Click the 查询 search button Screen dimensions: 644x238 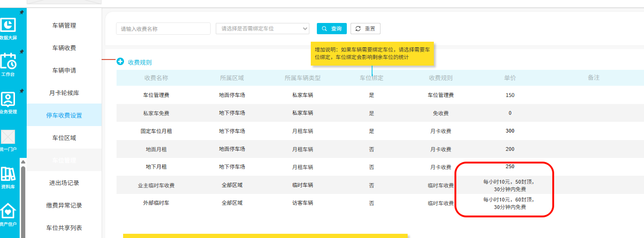point(332,29)
